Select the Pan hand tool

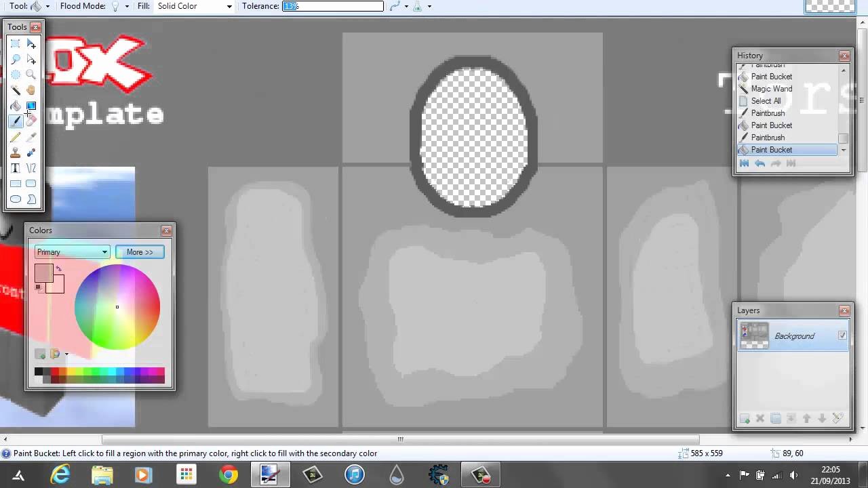[x=31, y=90]
